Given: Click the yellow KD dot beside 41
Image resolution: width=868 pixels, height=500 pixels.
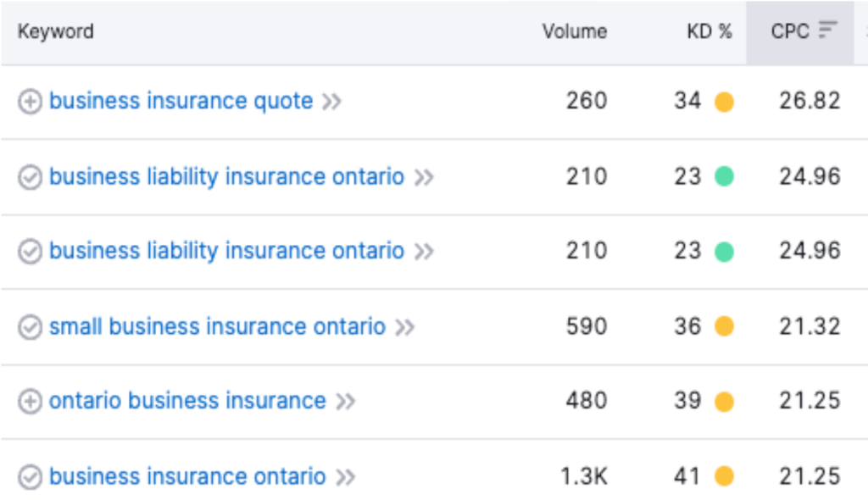Looking at the screenshot, I should (x=724, y=477).
